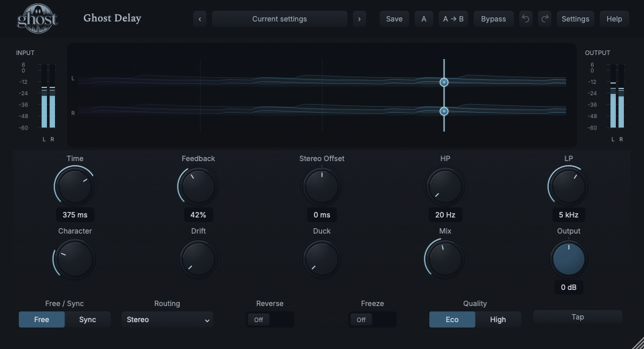The width and height of the screenshot is (644, 349).
Task: Click the OUTPUT label
Action: 598,52
